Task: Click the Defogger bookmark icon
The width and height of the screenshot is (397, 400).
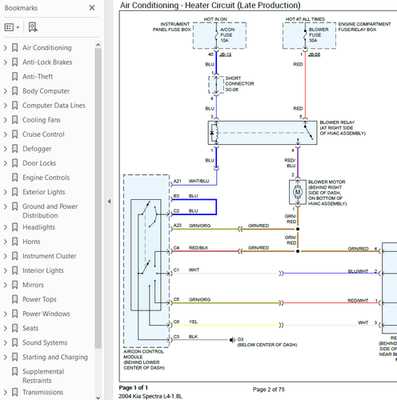Action: pos(15,149)
